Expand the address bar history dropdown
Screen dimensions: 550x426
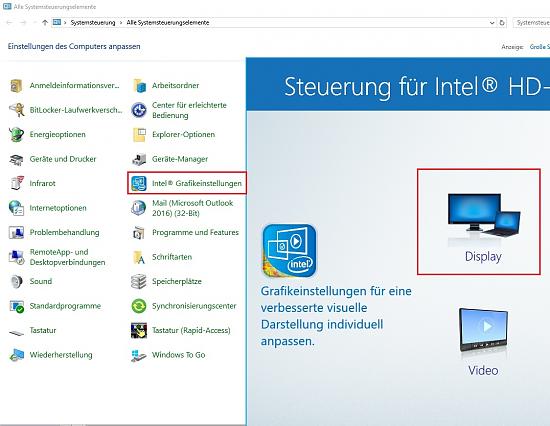click(492, 22)
